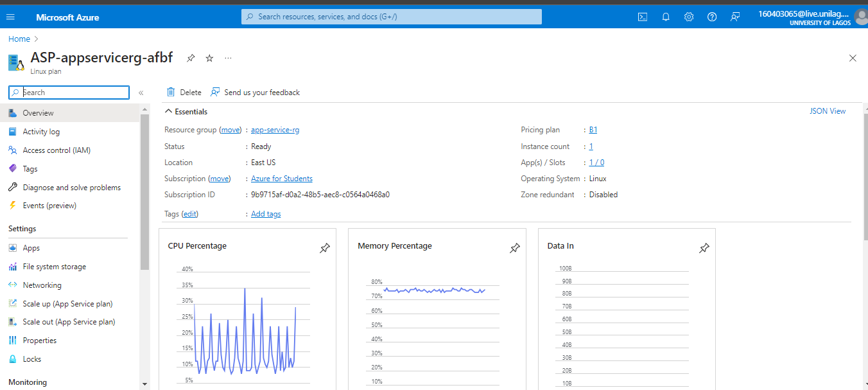Pin ASP-appservicerg-afbf to dashboard

(191, 58)
